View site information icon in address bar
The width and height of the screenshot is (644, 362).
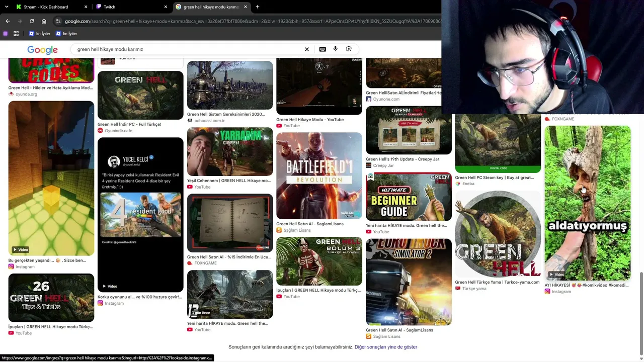58,21
